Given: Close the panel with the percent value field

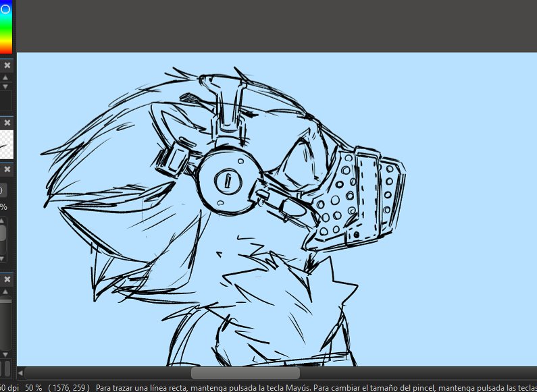Looking at the screenshot, I should (x=7, y=169).
